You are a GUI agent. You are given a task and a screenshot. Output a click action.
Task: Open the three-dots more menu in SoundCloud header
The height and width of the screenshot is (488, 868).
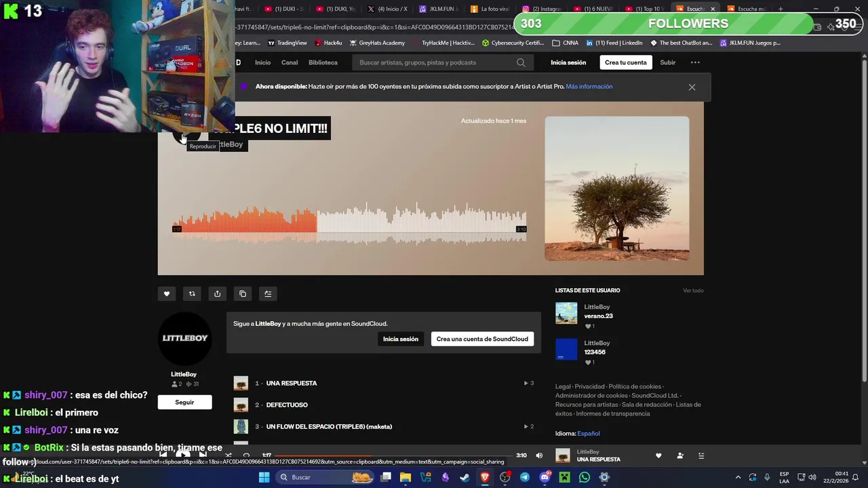tap(695, 62)
